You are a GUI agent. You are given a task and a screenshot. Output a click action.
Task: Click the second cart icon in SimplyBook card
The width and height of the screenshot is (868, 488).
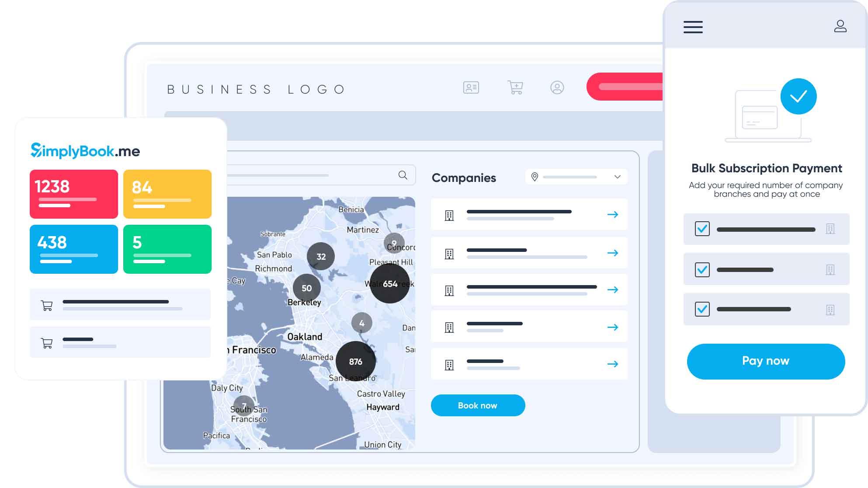pyautogui.click(x=47, y=343)
